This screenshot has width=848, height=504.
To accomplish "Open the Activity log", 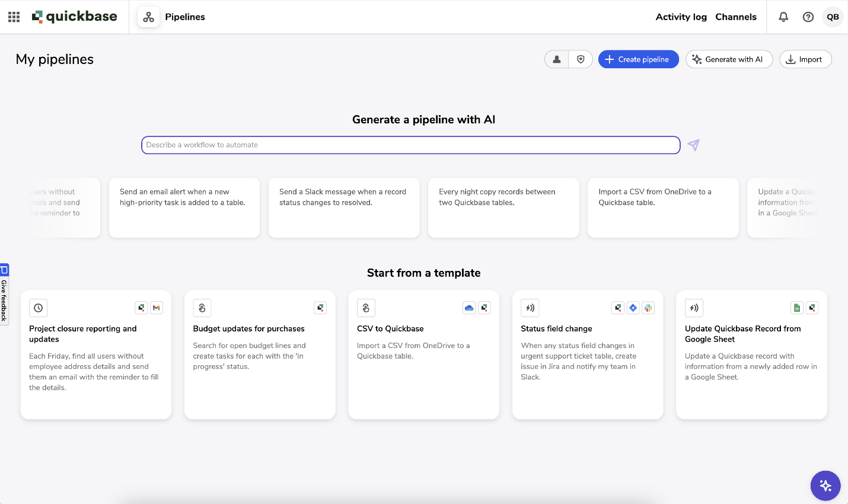I will pyautogui.click(x=681, y=17).
